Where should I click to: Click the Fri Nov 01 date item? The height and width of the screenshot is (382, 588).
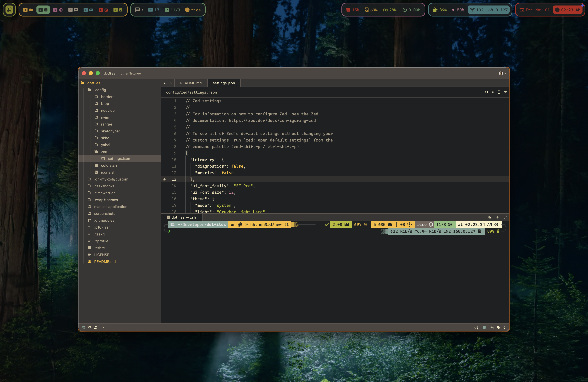[x=535, y=10]
